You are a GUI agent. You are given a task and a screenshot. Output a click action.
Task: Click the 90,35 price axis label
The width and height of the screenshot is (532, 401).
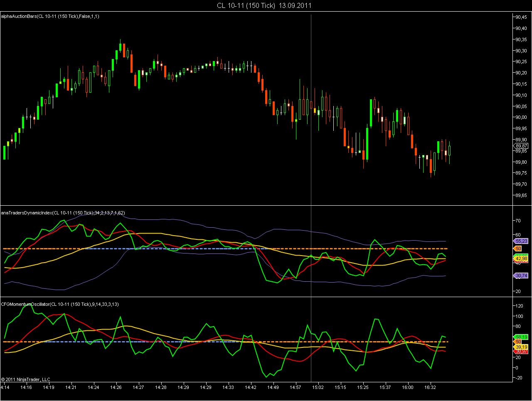point(521,39)
